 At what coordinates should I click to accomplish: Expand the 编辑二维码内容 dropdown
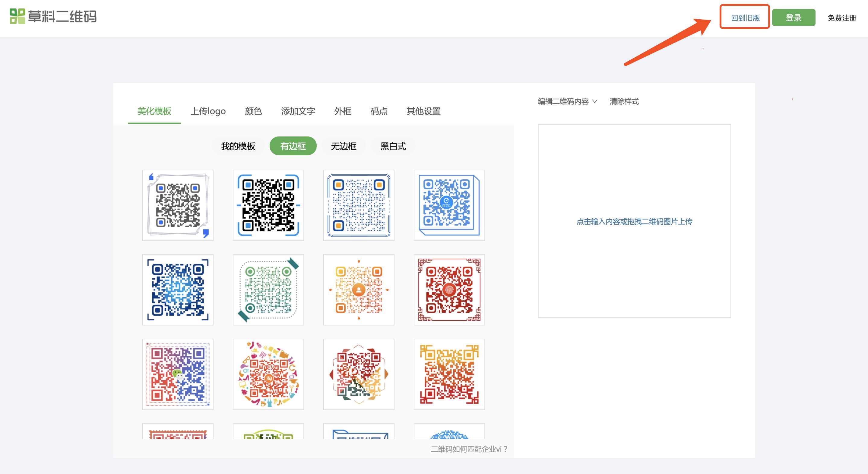(567, 101)
